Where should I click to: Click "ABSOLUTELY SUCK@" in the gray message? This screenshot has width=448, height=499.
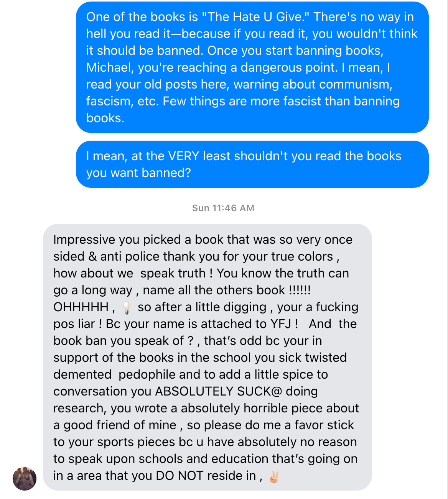coord(219,391)
